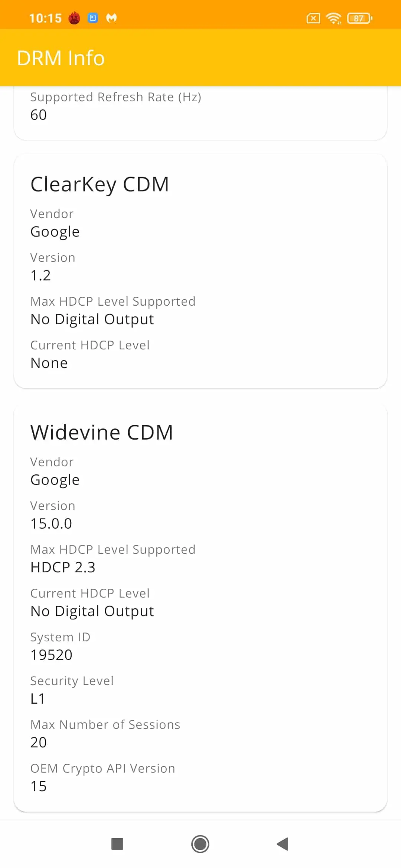The width and height of the screenshot is (401, 868).
Task: Tap the HDCP 2.3 value
Action: tap(63, 568)
